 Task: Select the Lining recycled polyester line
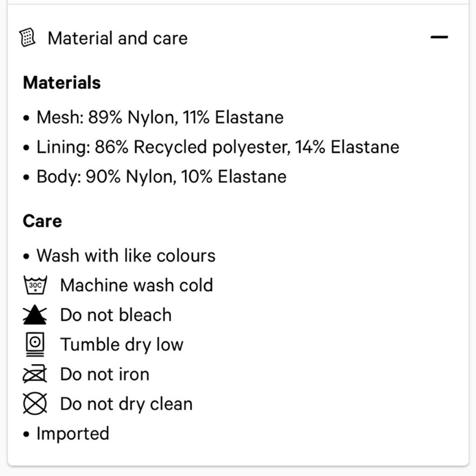coord(218,147)
